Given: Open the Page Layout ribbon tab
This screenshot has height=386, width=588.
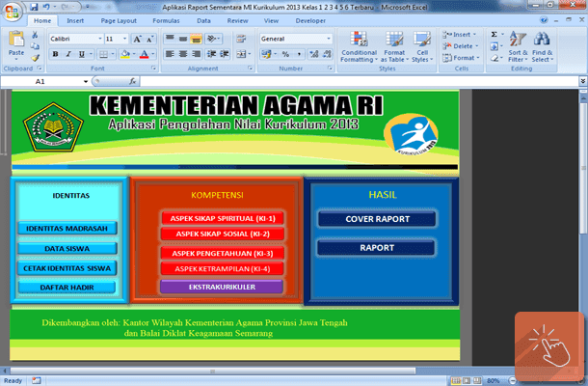Looking at the screenshot, I should tap(119, 20).
